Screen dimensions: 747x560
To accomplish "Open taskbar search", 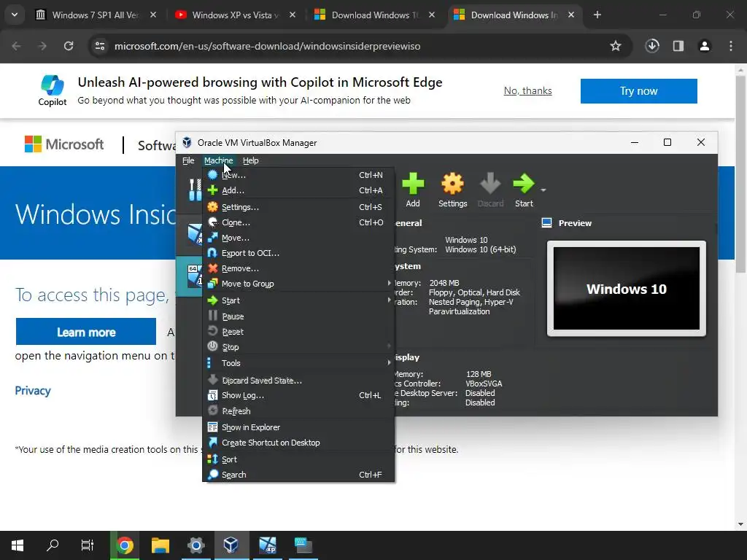I will 53,545.
